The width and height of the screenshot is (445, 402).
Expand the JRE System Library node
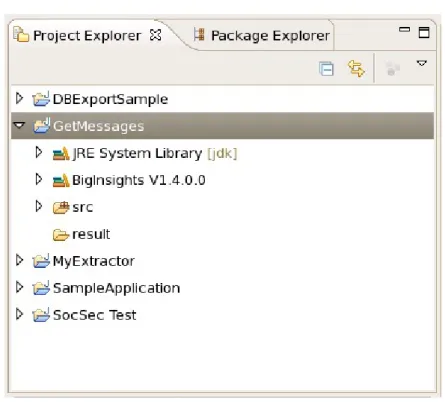point(39,152)
